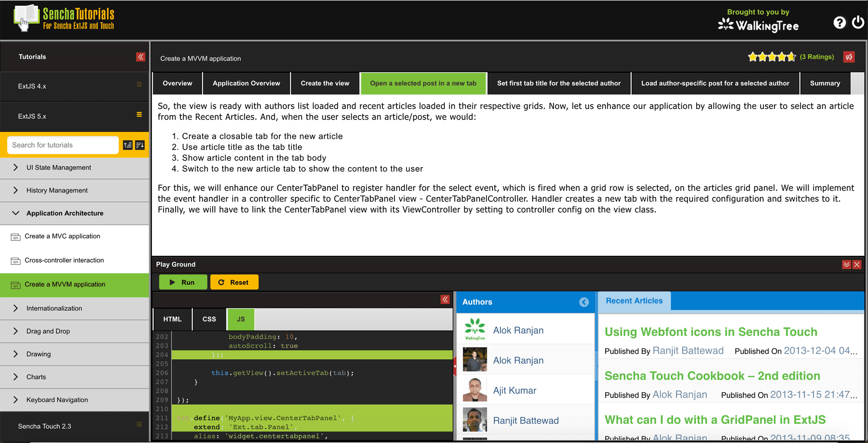Image resolution: width=868 pixels, height=443 pixels.
Task: Collapse the Play Ground panel downward
Action: pos(846,265)
